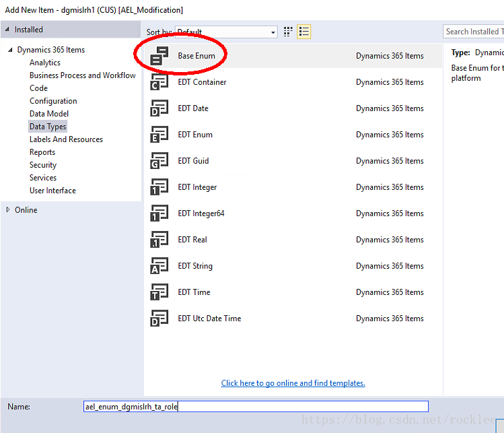Click the 'Base Enum' item label
The height and width of the screenshot is (433, 504).
coord(196,56)
